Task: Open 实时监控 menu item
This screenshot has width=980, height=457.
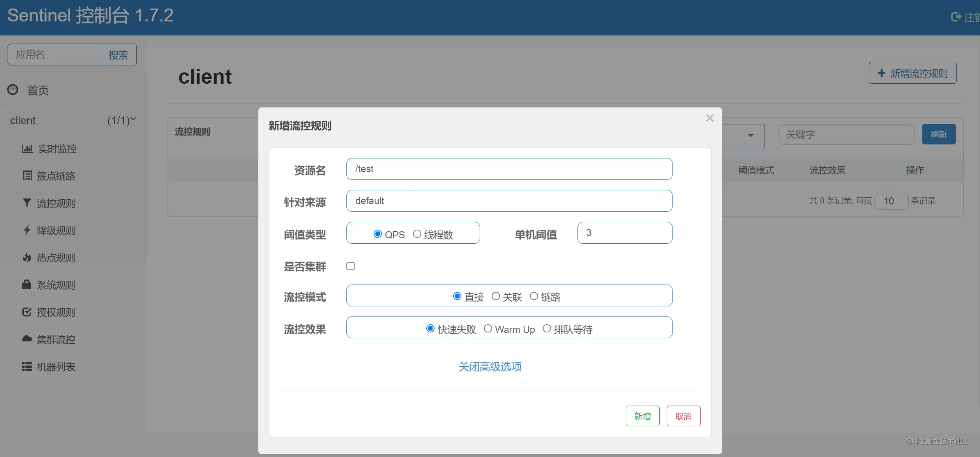Action: coord(57,149)
